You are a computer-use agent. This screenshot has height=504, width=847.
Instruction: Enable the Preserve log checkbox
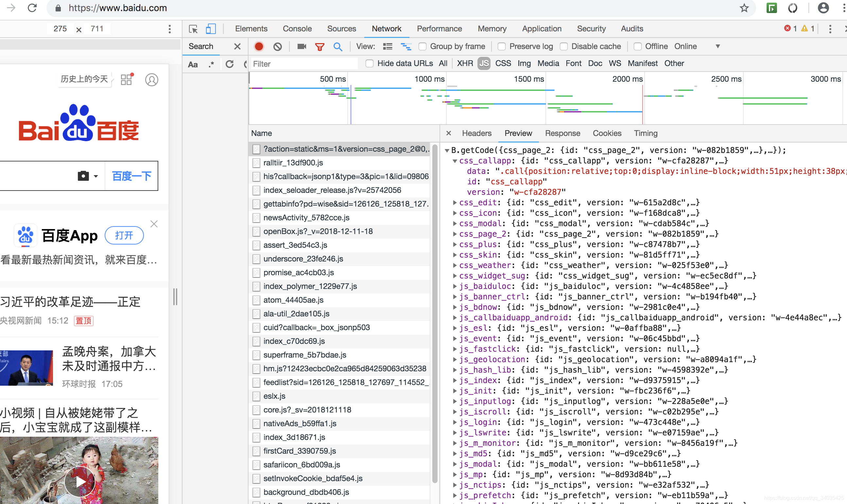click(501, 46)
